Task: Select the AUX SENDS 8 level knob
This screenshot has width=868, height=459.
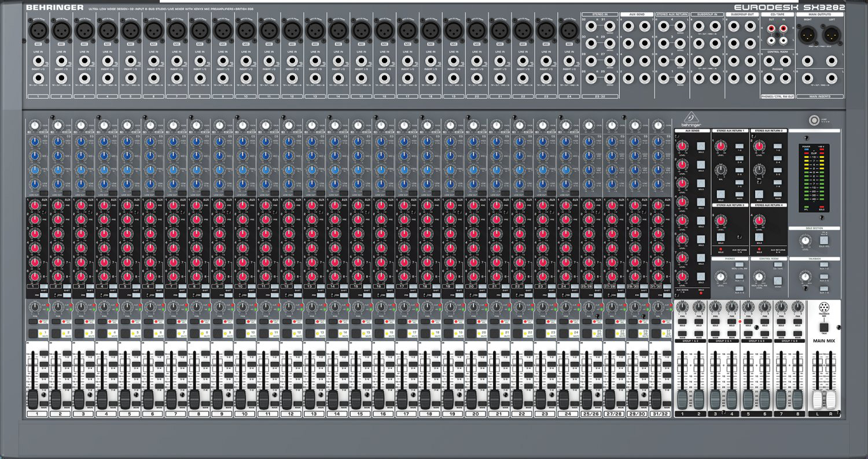Action: point(682,276)
